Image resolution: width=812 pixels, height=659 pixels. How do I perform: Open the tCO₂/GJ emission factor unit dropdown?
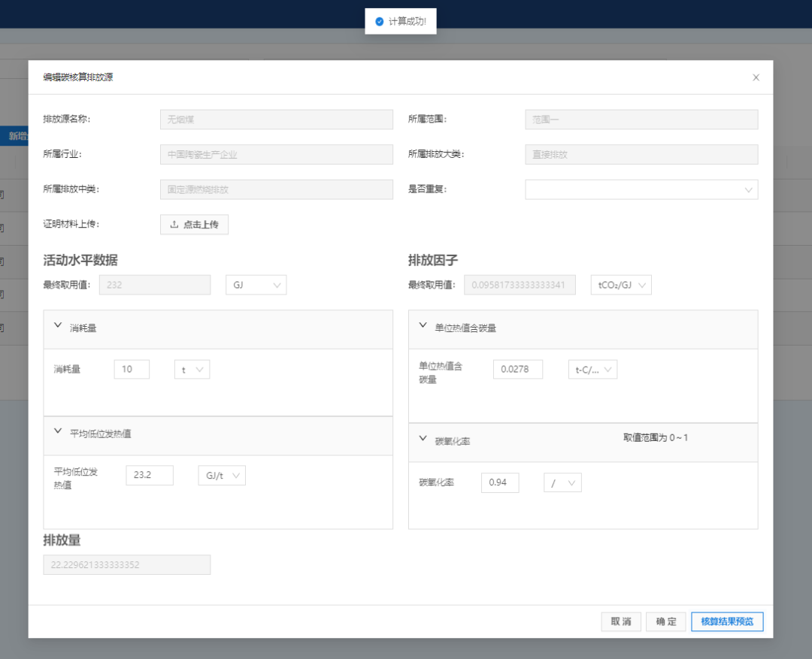pos(620,285)
